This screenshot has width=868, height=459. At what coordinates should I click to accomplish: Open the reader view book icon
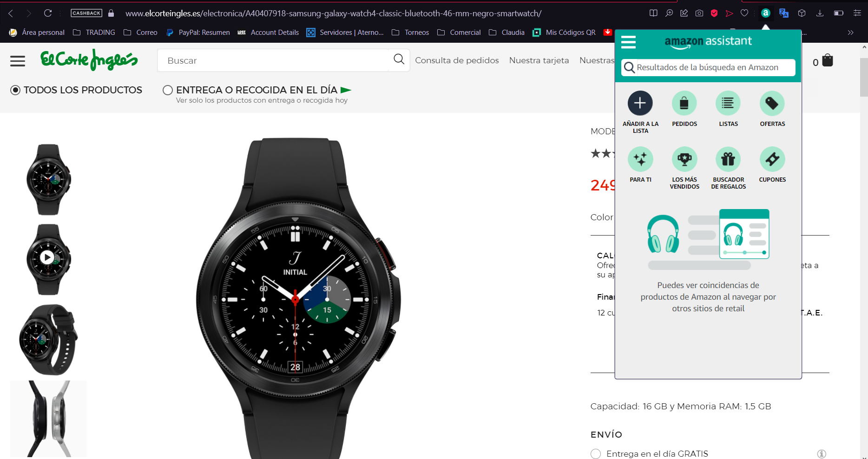point(653,13)
